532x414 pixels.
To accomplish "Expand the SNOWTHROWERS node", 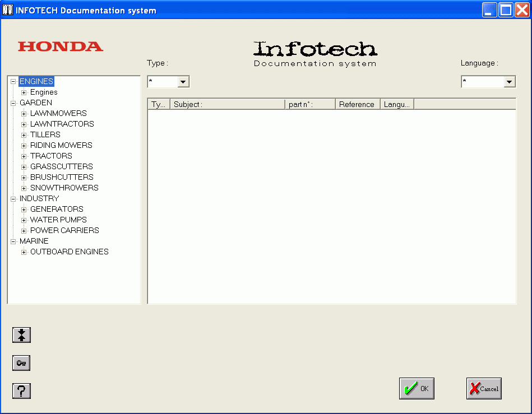I will pyautogui.click(x=24, y=188).
